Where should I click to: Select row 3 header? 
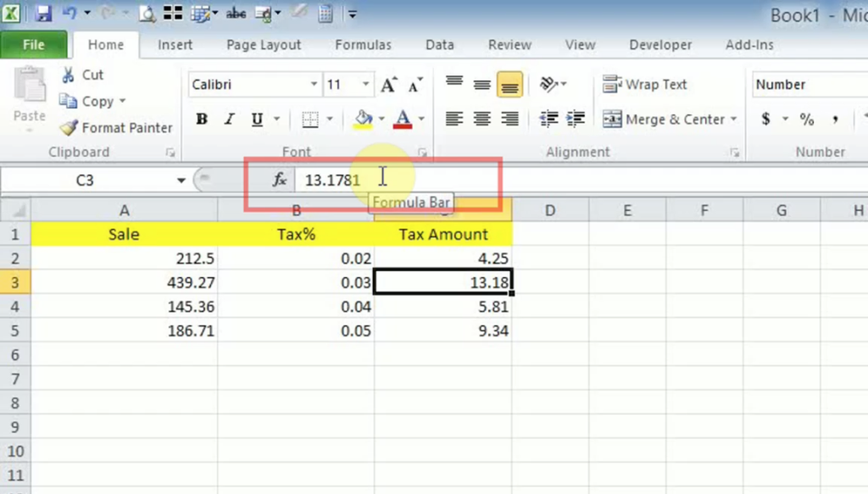(15, 282)
